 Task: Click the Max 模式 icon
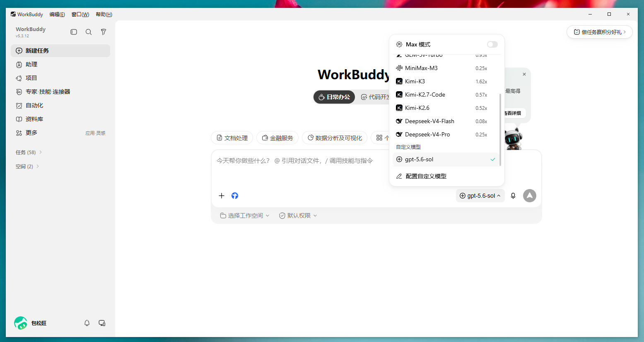(x=399, y=44)
